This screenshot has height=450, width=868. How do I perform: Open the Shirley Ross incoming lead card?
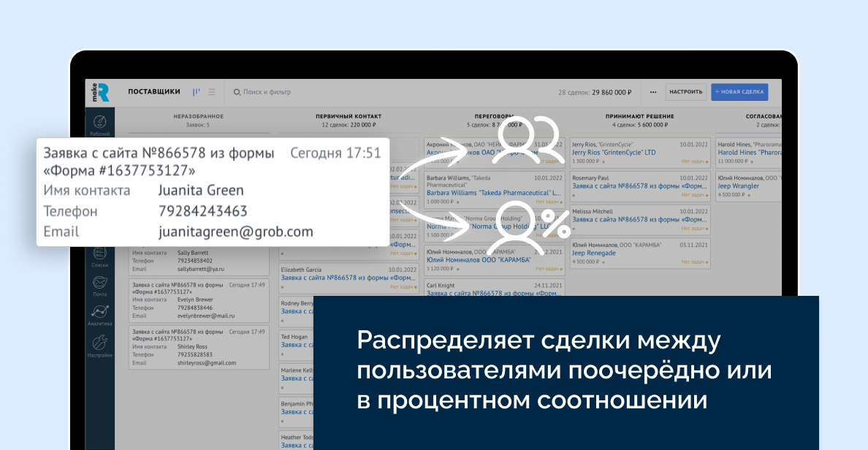199,348
